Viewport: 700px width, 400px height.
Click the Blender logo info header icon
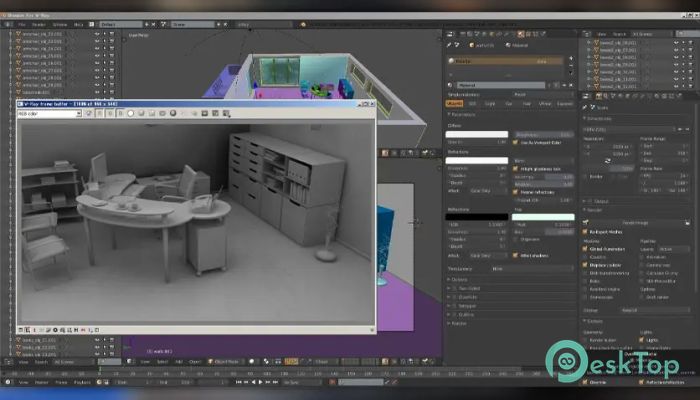click(x=304, y=24)
